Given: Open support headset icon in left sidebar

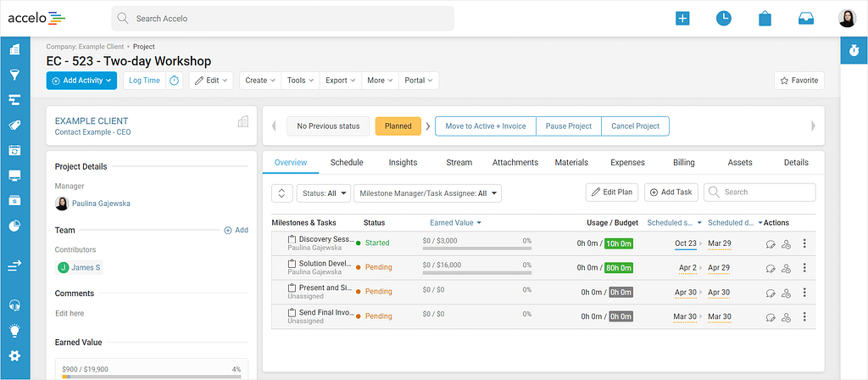Looking at the screenshot, I should tap(15, 305).
